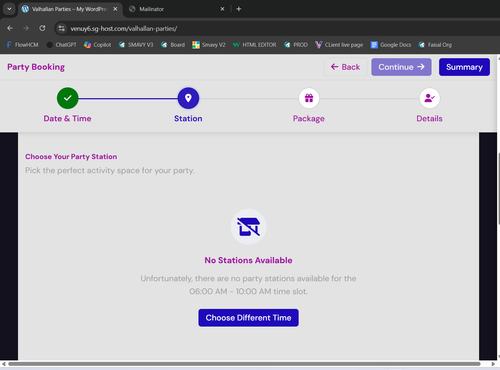Open site information icon in address bar

tap(62, 29)
